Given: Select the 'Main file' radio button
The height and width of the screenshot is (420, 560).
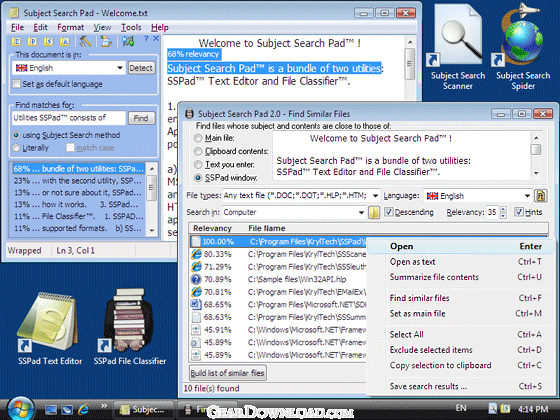Looking at the screenshot, I should pos(198,138).
